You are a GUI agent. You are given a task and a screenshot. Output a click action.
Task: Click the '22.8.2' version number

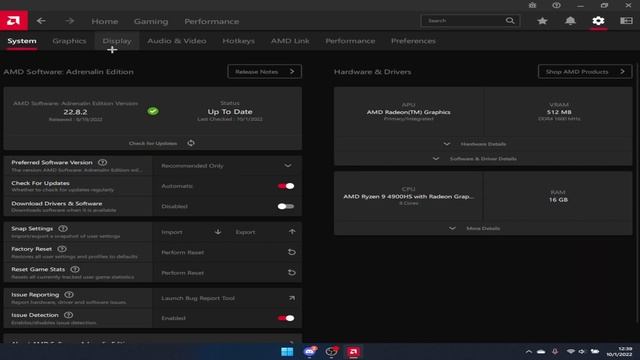[x=75, y=112]
